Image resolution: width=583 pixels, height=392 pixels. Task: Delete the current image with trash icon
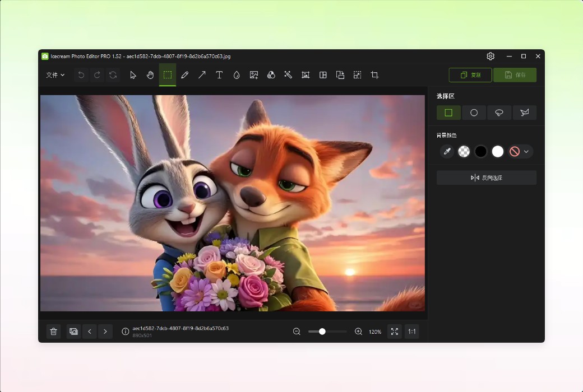point(53,332)
